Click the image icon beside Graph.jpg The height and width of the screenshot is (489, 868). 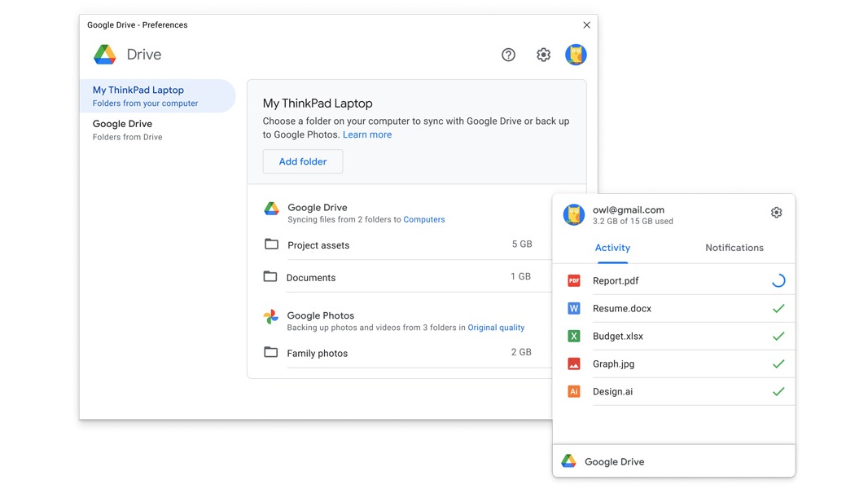574,363
